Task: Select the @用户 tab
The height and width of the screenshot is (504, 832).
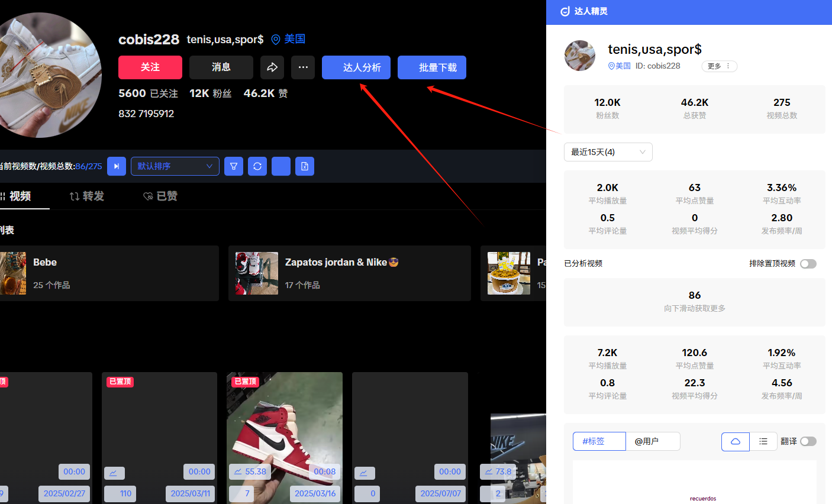Action: point(653,441)
